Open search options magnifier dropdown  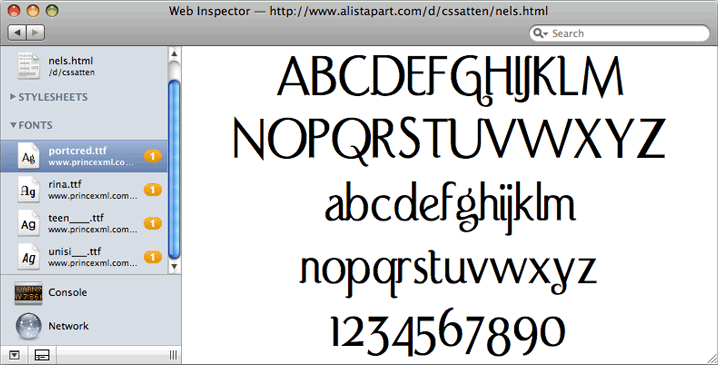[x=540, y=33]
